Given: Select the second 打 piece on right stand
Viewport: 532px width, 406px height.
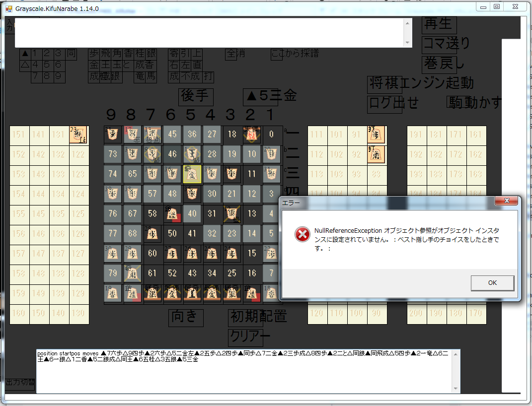Looking at the screenshot, I should click(x=377, y=155).
